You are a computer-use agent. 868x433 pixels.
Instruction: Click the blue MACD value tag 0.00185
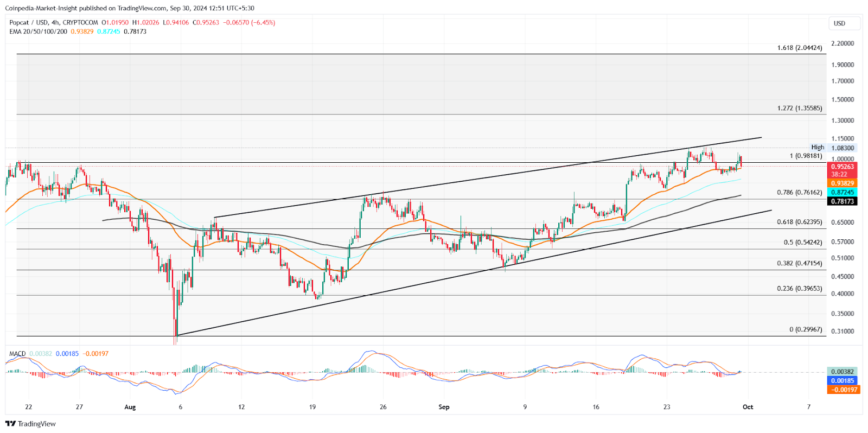[x=842, y=381]
